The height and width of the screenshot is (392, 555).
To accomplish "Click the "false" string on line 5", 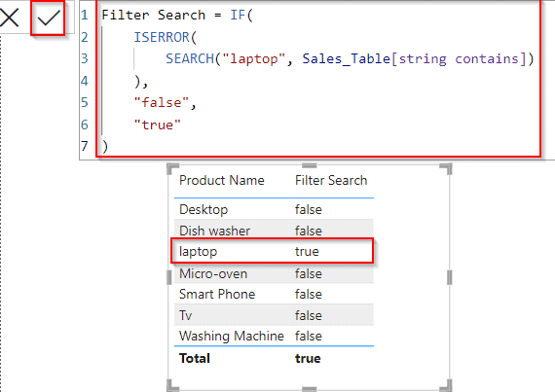I will [x=161, y=102].
